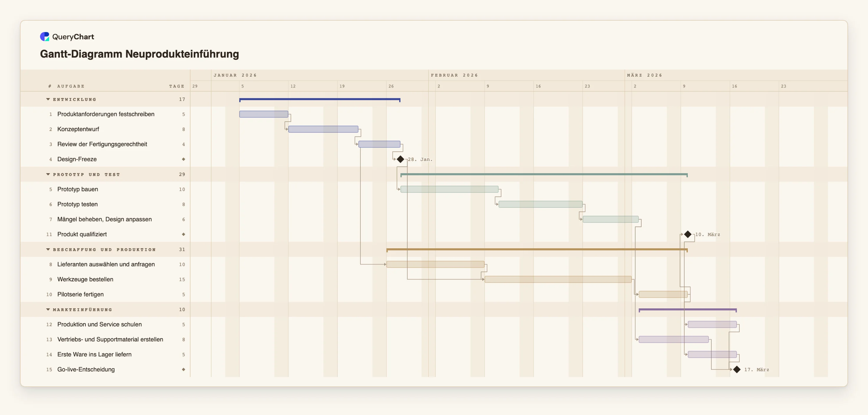Select the Design-Freeze milestone diamond in chart
The width and height of the screenshot is (868, 415).
click(400, 159)
